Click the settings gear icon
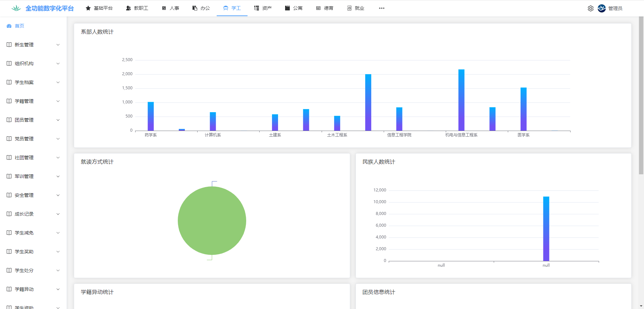644x309 pixels. [590, 8]
